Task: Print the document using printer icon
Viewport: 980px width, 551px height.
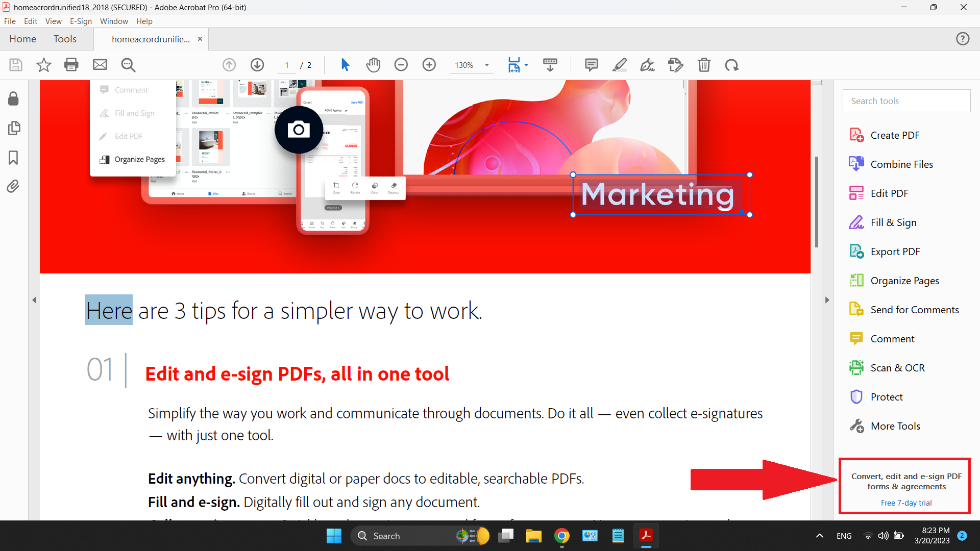Action: coord(71,65)
